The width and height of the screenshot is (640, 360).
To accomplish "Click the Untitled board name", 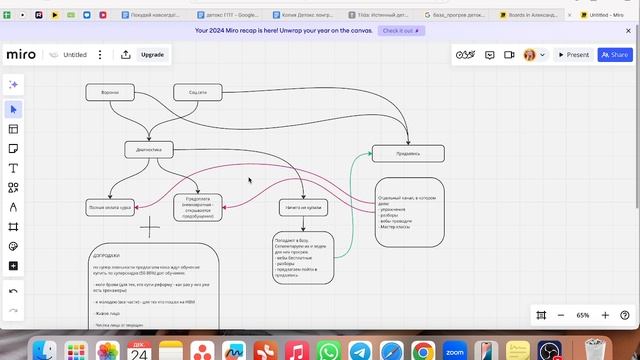I will click(75, 55).
